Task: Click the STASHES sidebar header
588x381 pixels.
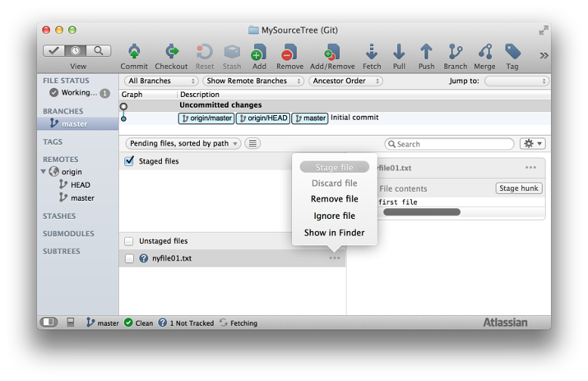Action: point(59,216)
